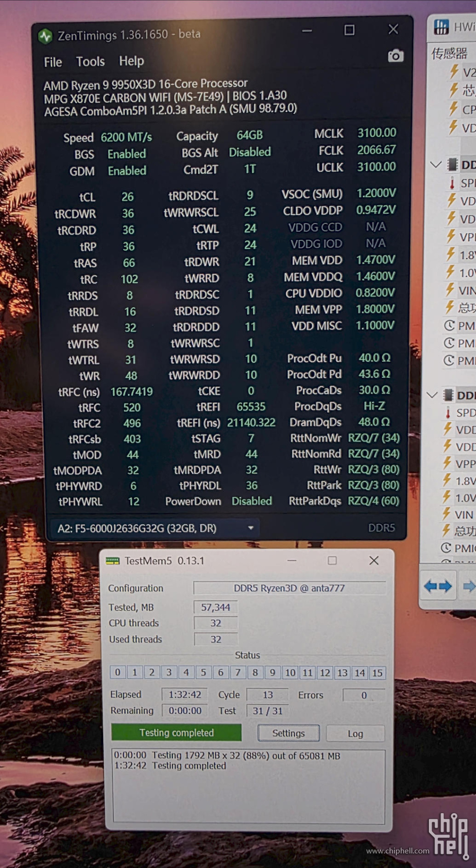Click the PowerDown Disabled value
This screenshot has width=476, height=868.
click(x=252, y=501)
